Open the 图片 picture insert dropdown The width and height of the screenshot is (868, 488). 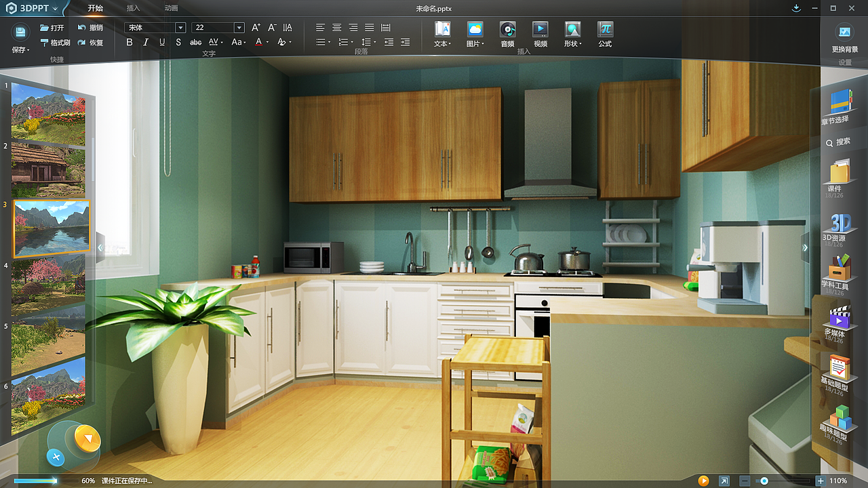pyautogui.click(x=475, y=34)
